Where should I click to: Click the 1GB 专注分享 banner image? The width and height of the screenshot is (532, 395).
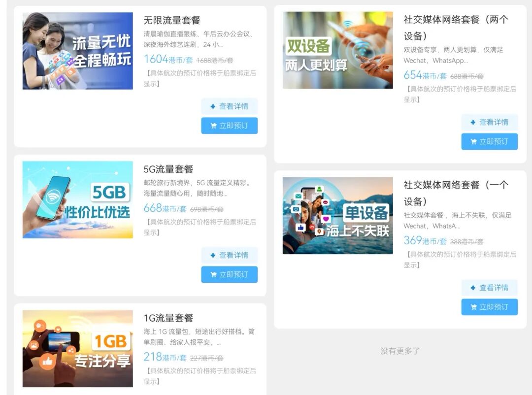coord(78,348)
